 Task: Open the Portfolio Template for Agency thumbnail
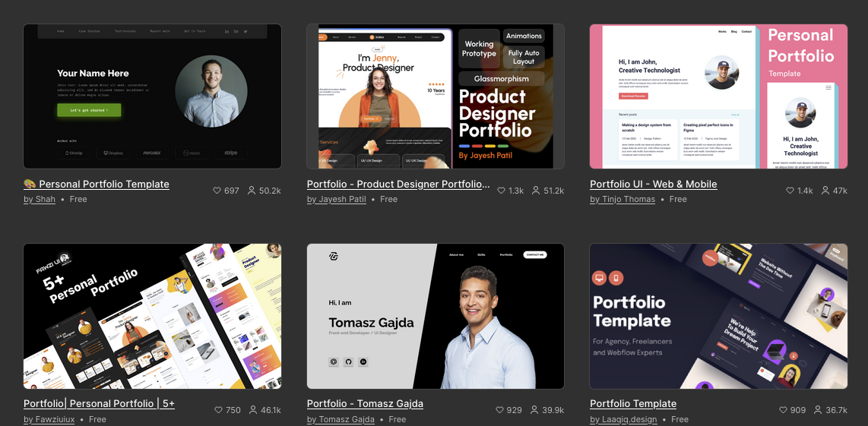tap(718, 316)
